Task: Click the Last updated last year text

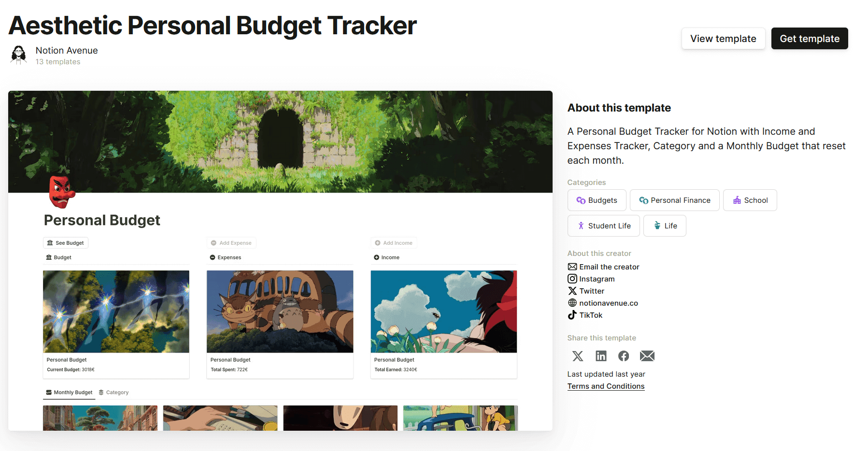Action: (x=606, y=374)
